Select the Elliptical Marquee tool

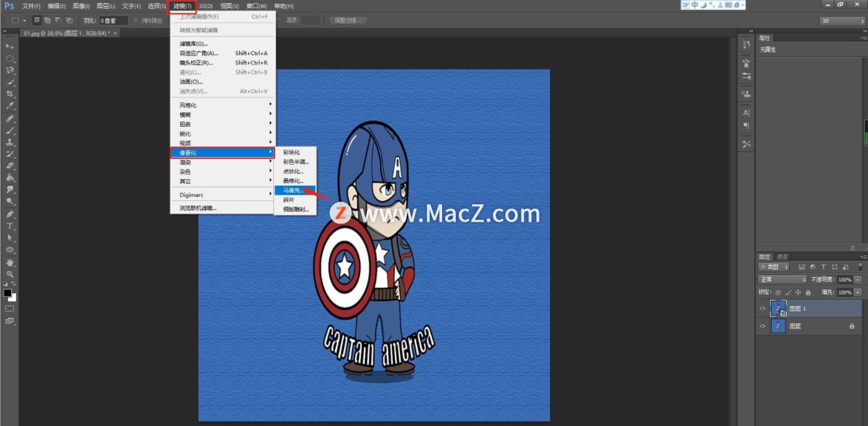tap(10, 58)
